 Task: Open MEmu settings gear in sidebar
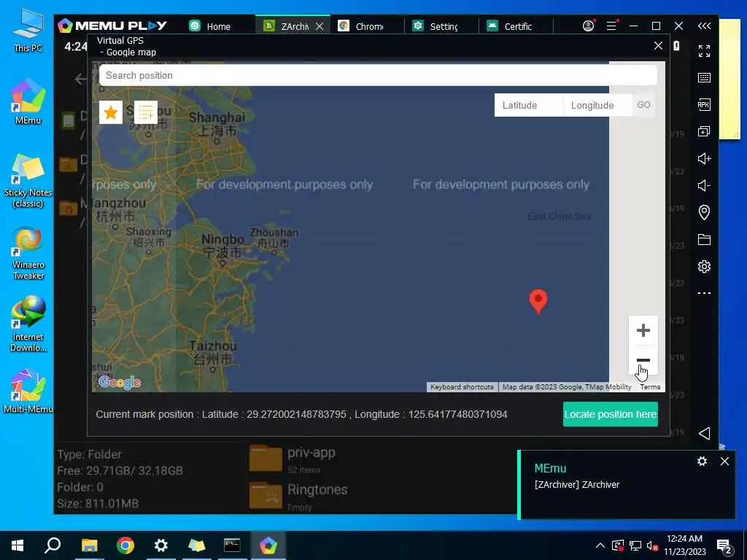(704, 267)
